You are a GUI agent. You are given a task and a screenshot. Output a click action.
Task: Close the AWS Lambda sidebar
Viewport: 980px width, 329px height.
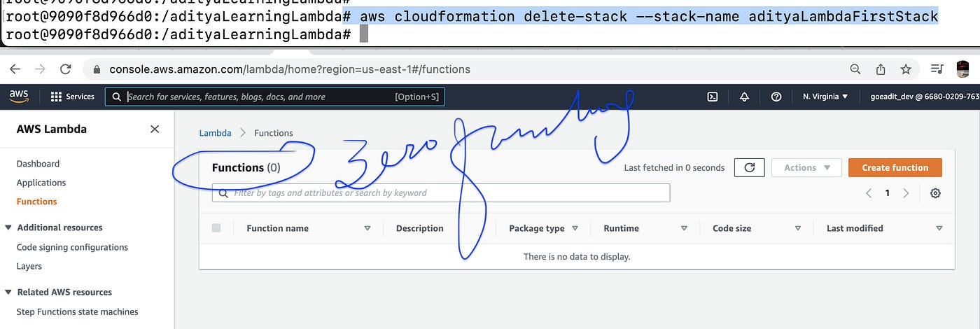tap(155, 129)
